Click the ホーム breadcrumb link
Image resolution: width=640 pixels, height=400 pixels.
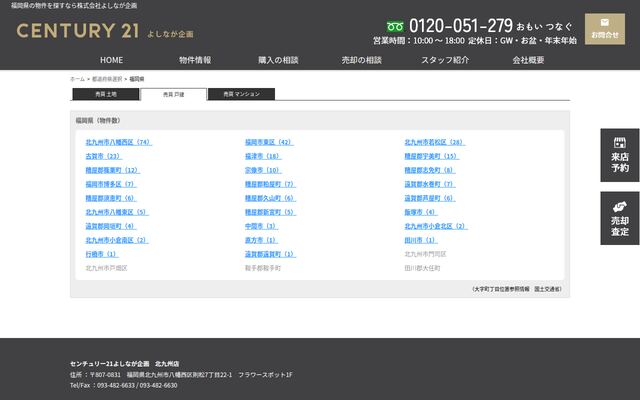tap(78, 79)
